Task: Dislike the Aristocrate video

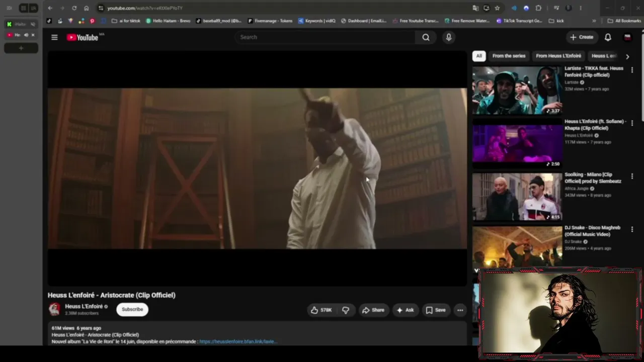Action: tap(346, 310)
